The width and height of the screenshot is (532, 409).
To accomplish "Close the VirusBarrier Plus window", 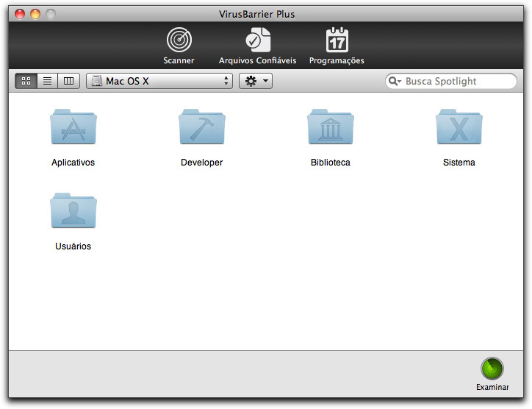I will [20, 14].
